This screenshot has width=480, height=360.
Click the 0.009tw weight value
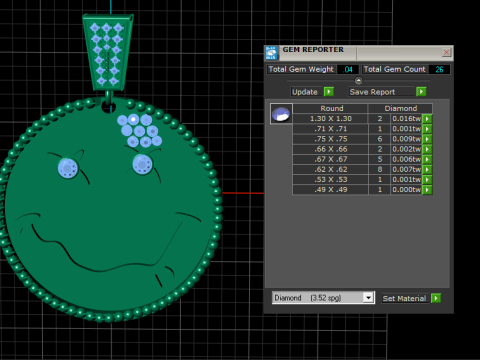[407, 139]
